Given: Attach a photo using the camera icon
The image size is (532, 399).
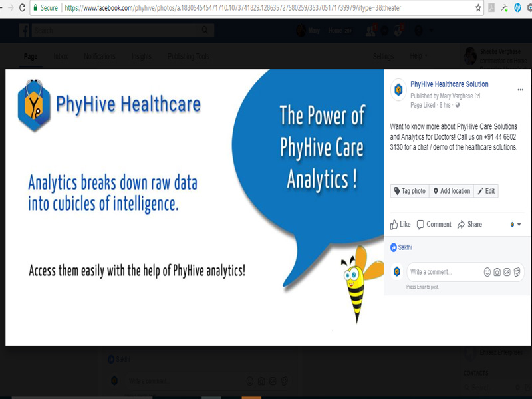Looking at the screenshot, I should tap(497, 272).
